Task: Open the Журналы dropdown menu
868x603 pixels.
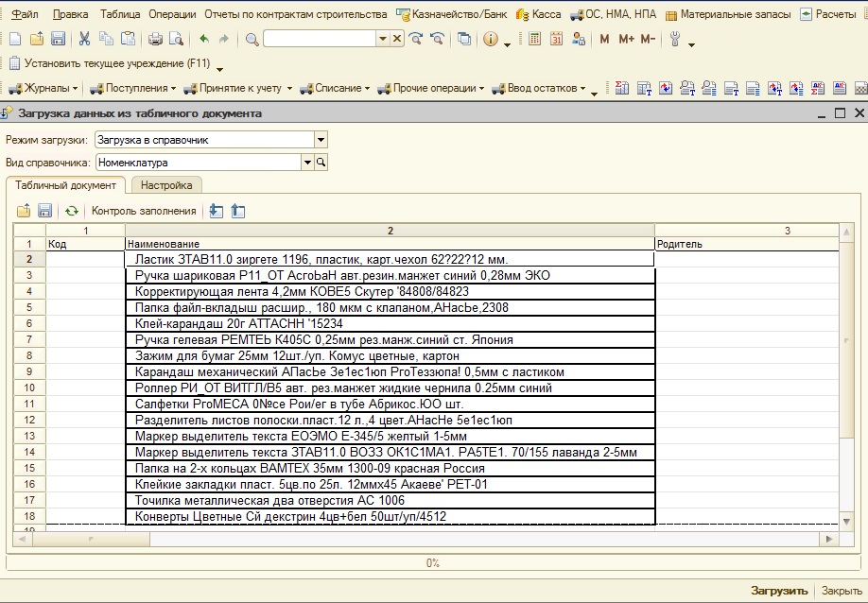Action: point(44,88)
